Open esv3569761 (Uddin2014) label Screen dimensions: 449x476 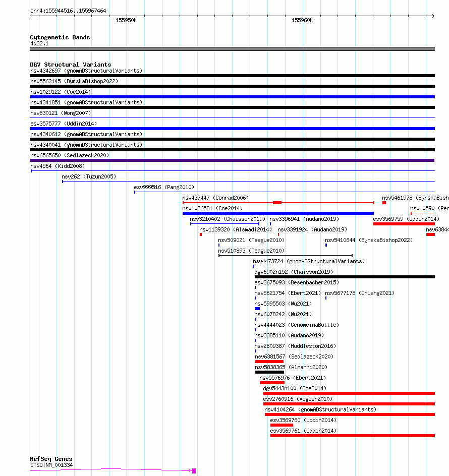tap(303, 431)
